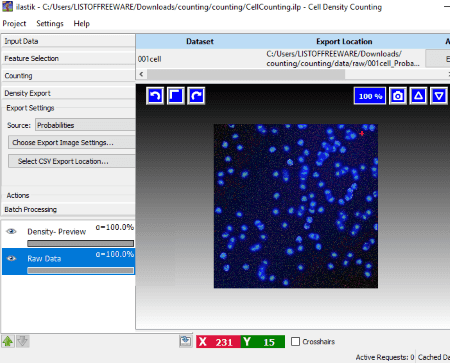Open the Project menu
This screenshot has width=450, height=363.
click(x=14, y=24)
